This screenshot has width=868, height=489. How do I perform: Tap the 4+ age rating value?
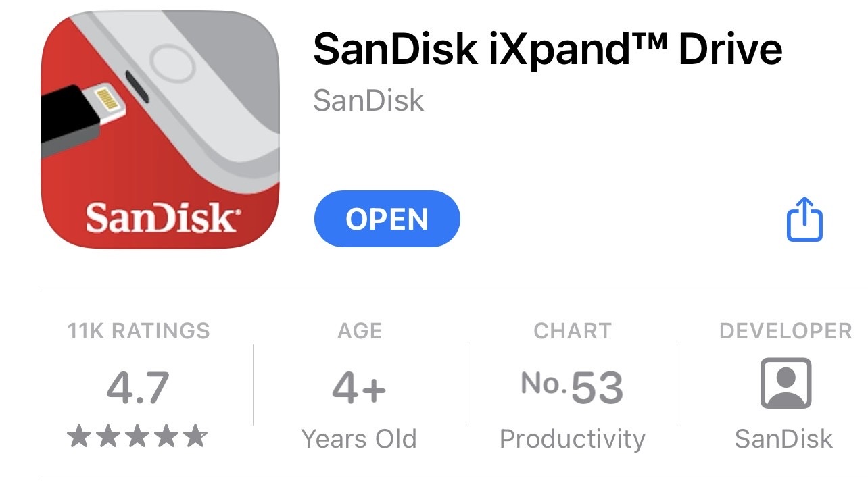tap(359, 388)
